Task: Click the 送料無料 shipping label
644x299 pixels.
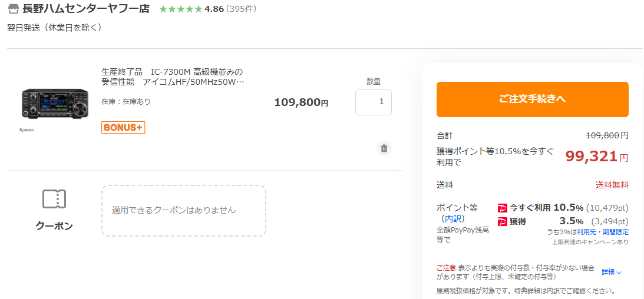Action: 612,185
